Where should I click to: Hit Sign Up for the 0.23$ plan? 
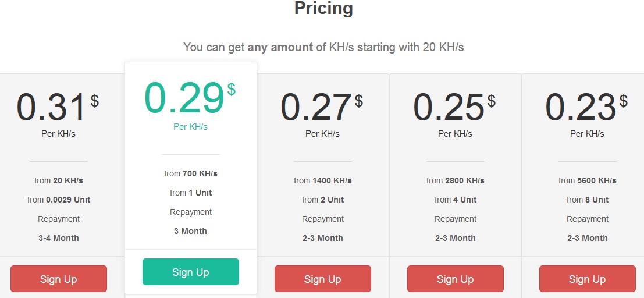click(x=587, y=279)
